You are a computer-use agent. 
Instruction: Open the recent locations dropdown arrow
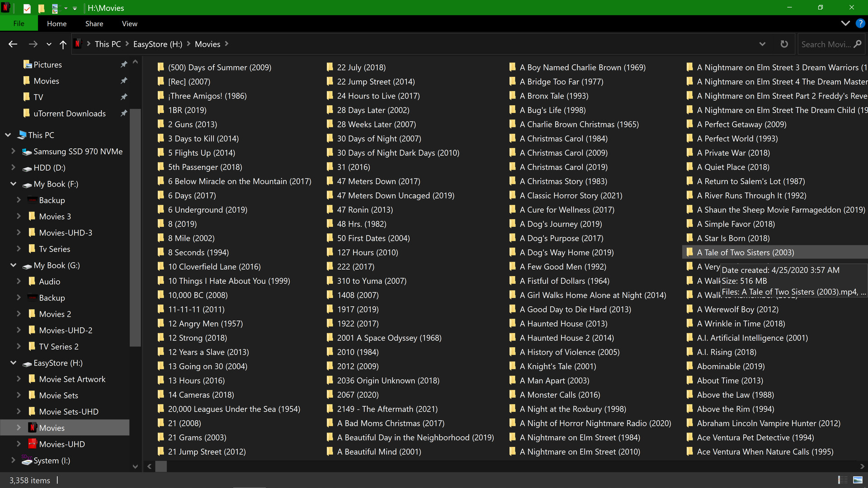49,44
